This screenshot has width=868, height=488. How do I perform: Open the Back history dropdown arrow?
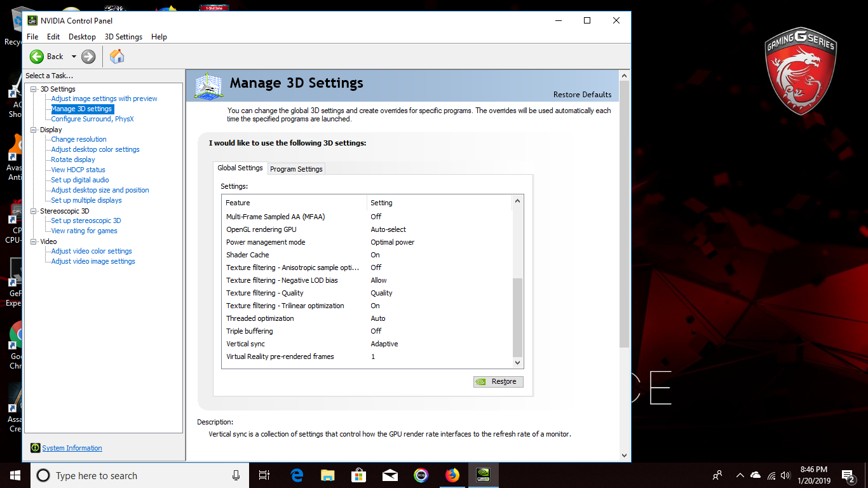tap(74, 57)
